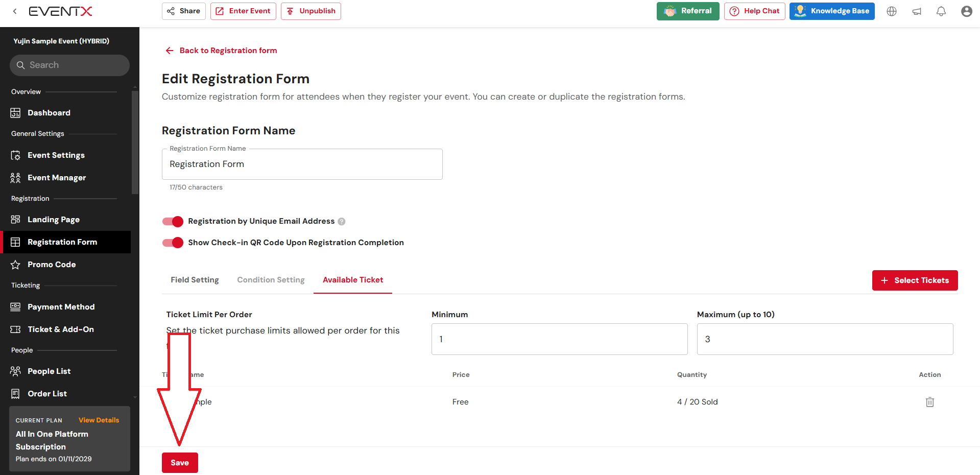980x475 pixels.
Task: Click the Select Tickets button
Action: pyautogui.click(x=914, y=280)
